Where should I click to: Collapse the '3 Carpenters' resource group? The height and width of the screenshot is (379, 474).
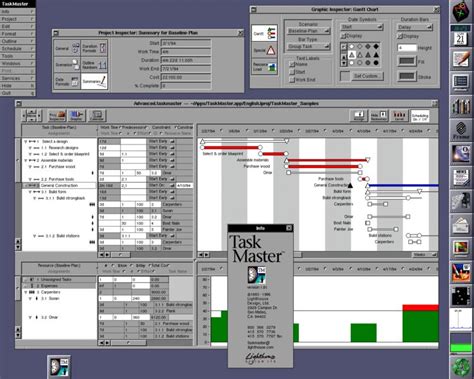coord(25,292)
